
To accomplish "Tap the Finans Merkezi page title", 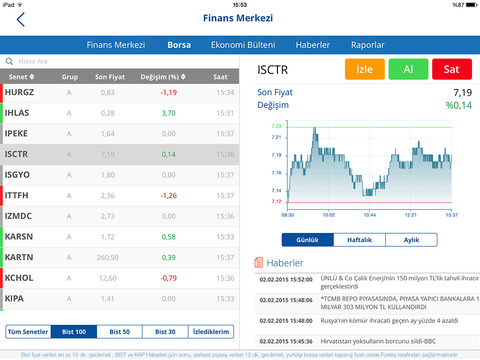I will (x=238, y=18).
